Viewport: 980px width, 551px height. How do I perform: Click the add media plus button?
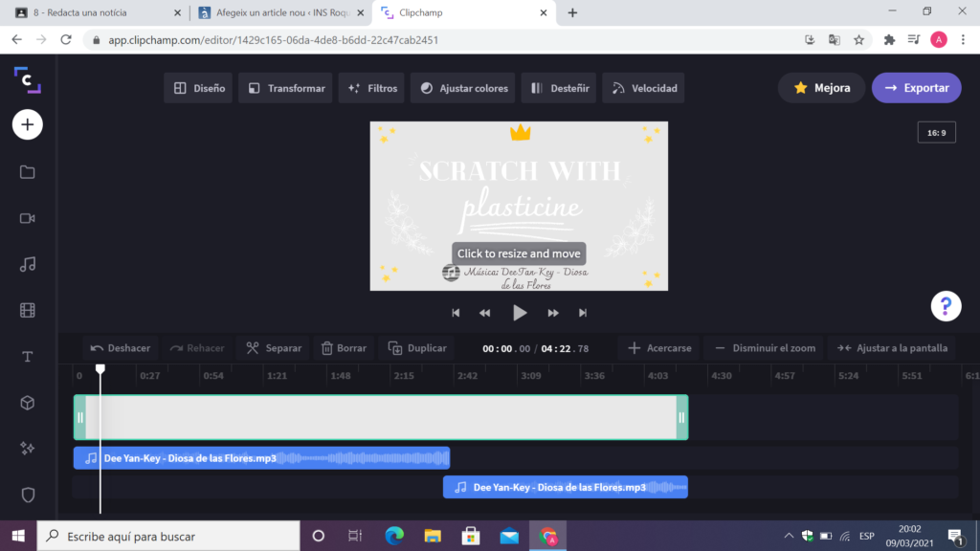(27, 124)
